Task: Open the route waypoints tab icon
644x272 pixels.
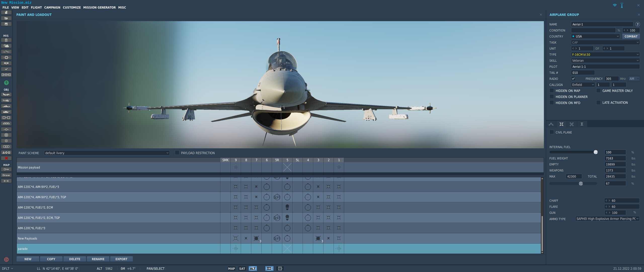Action: (x=551, y=124)
